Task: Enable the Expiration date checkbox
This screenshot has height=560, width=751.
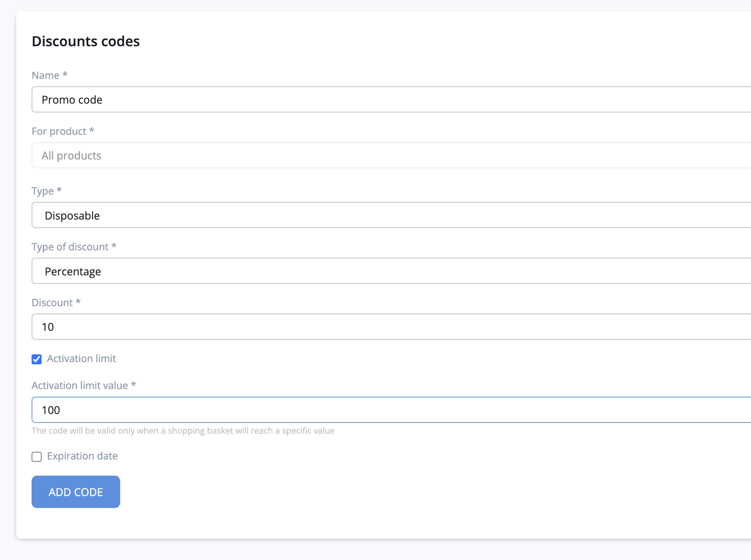Action: pyautogui.click(x=37, y=457)
